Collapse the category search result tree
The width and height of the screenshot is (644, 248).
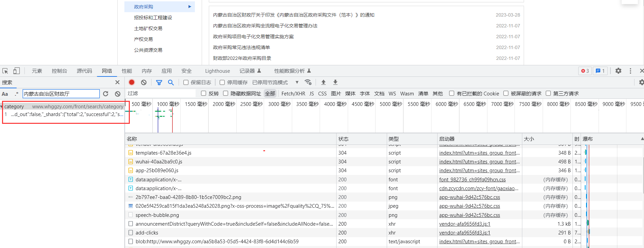[2, 107]
